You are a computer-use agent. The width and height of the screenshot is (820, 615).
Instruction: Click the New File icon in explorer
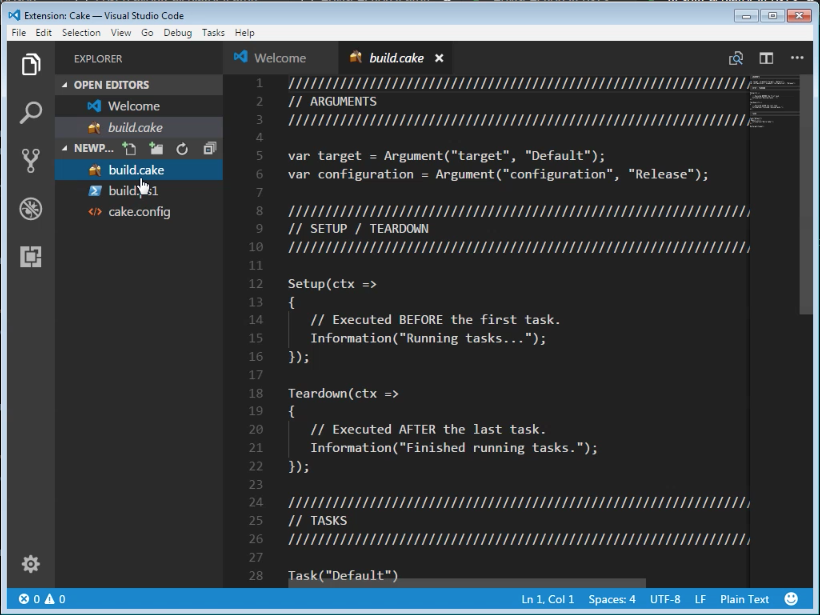(129, 149)
